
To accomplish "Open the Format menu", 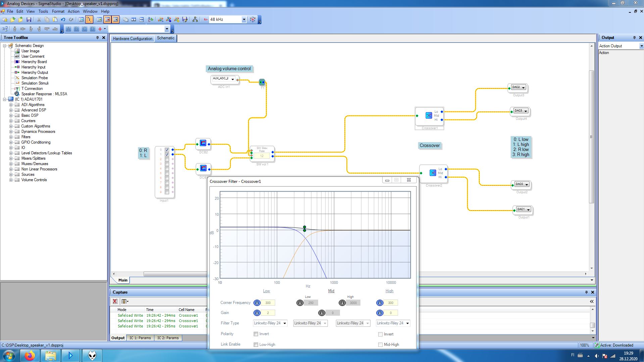I will pyautogui.click(x=58, y=11).
